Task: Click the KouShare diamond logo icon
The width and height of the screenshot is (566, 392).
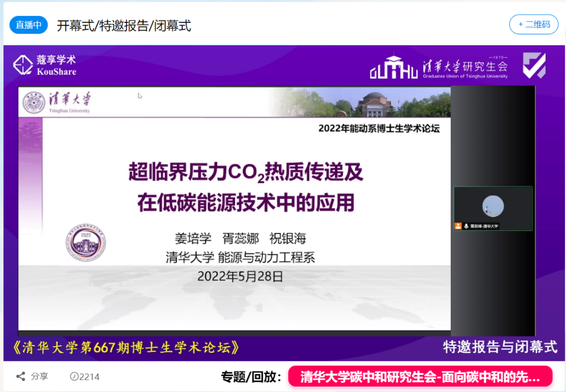Action: tap(23, 65)
